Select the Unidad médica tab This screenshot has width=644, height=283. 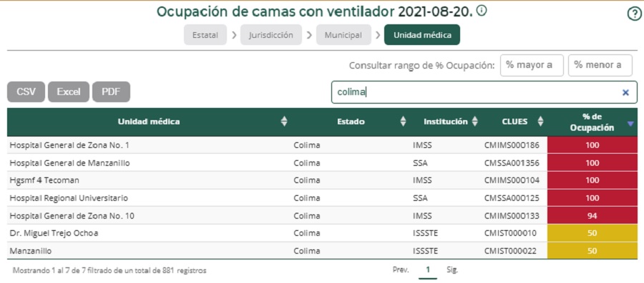click(x=422, y=35)
